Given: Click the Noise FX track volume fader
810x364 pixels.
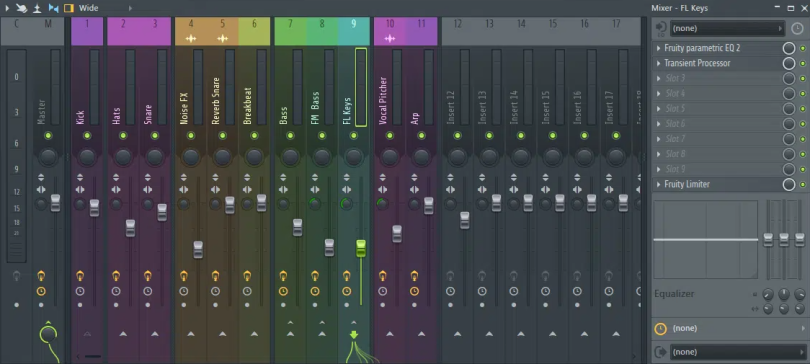Looking at the screenshot, I should pyautogui.click(x=198, y=249).
